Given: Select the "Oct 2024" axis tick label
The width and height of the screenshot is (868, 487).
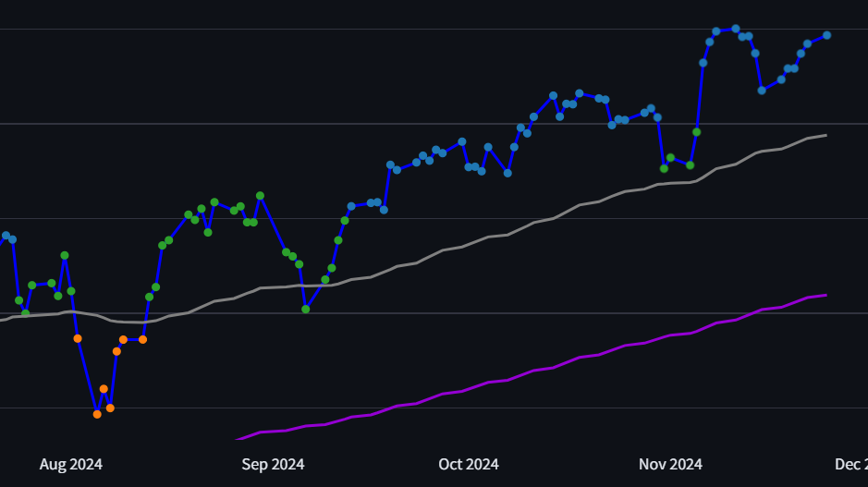Looking at the screenshot, I should (469, 464).
